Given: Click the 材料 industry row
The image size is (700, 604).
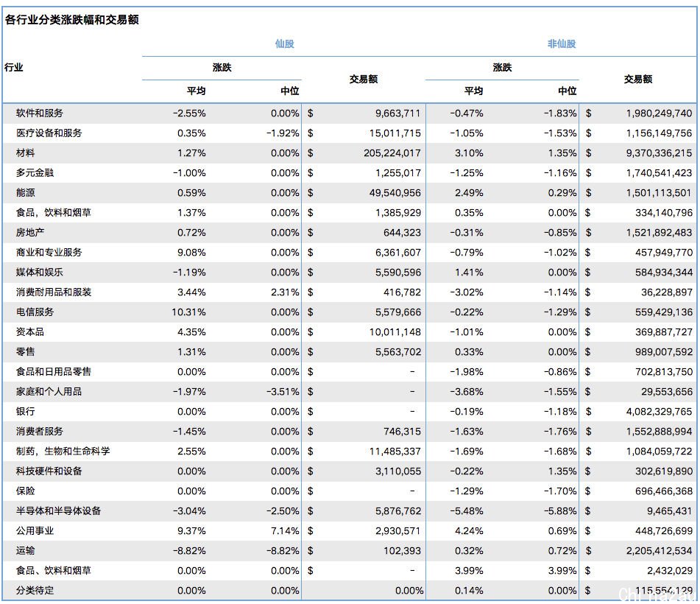Looking at the screenshot, I should point(349,152).
